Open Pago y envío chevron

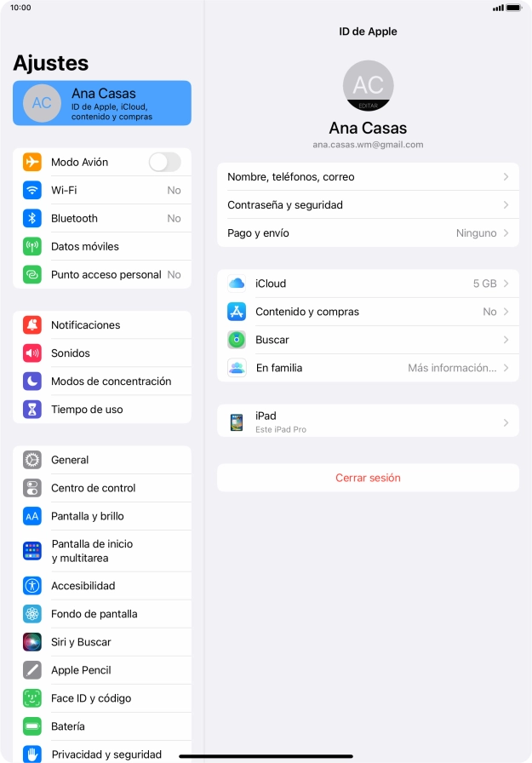pos(506,233)
